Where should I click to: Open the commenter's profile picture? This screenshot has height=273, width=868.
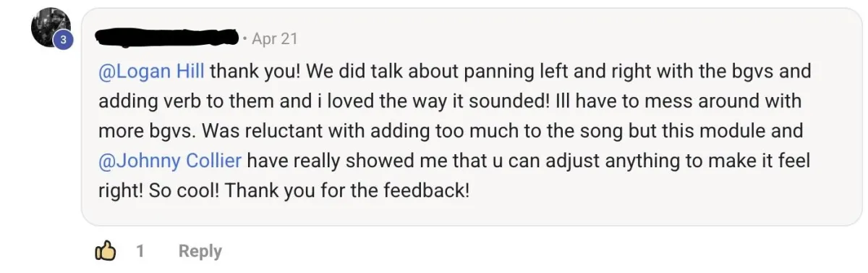49,29
